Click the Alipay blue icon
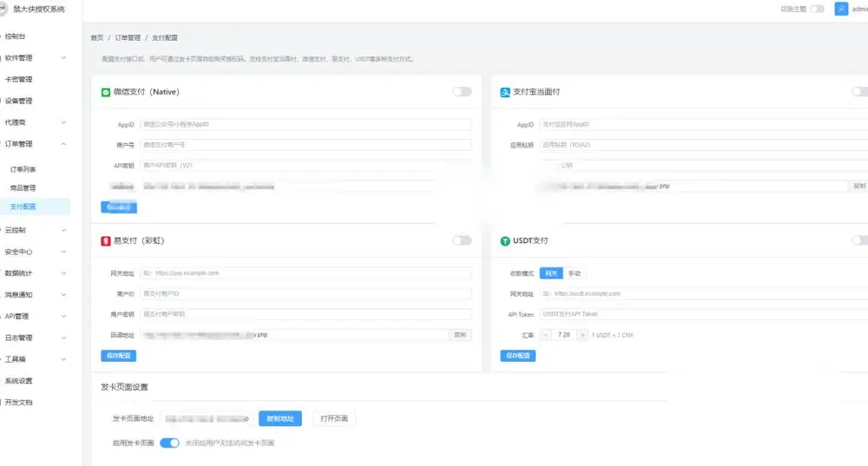 (505, 93)
